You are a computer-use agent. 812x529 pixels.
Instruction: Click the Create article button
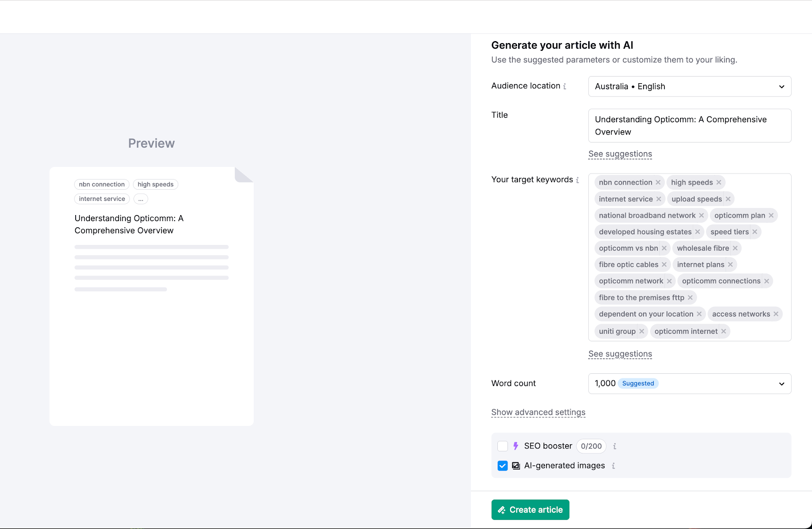(530, 510)
